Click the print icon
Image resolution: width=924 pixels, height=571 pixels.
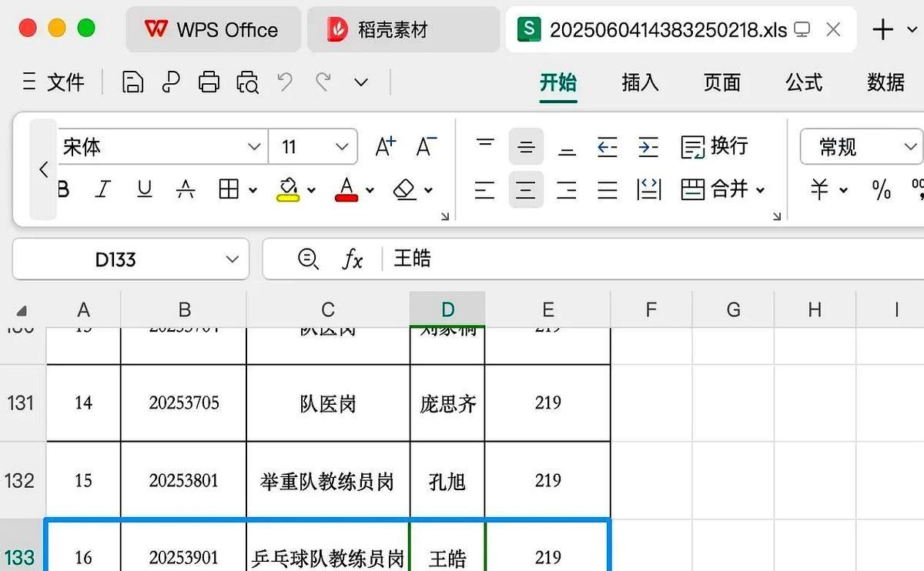[209, 82]
